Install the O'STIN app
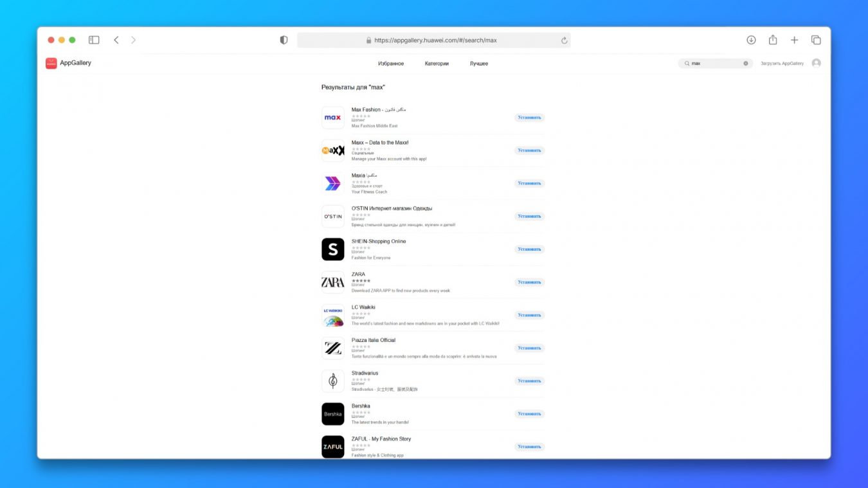Screen dimensions: 868x488 click(529, 216)
